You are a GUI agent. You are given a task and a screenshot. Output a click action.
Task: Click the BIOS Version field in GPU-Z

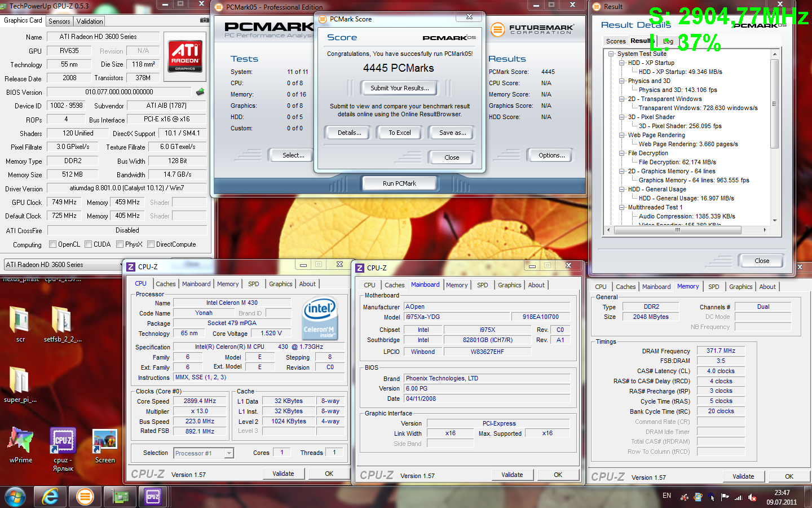[119, 92]
